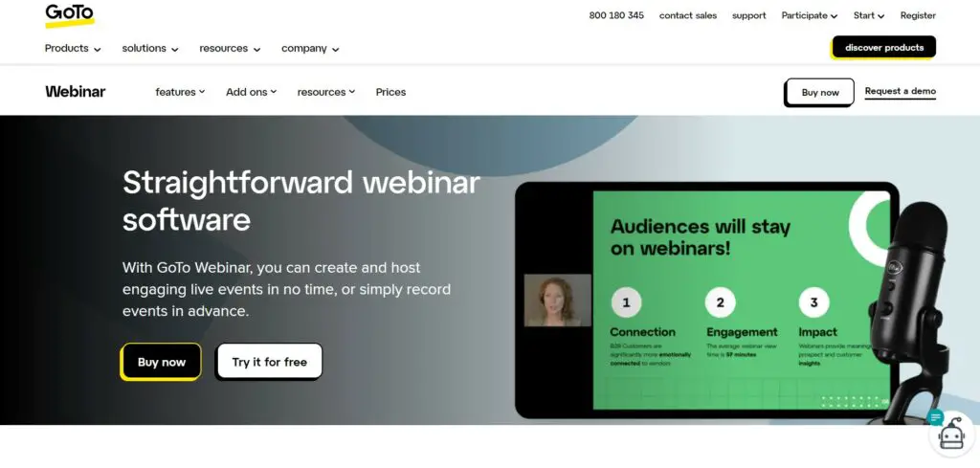This screenshot has width=980, height=468.
Task: Open the contact sales link
Action: 688,15
